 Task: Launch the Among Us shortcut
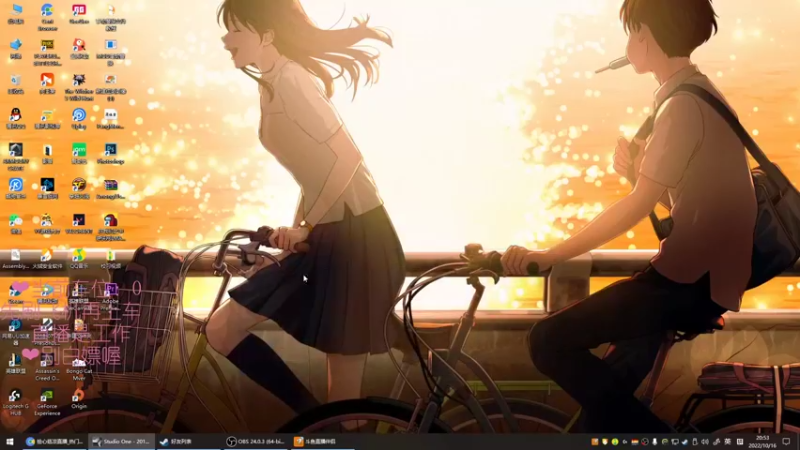pos(110,227)
